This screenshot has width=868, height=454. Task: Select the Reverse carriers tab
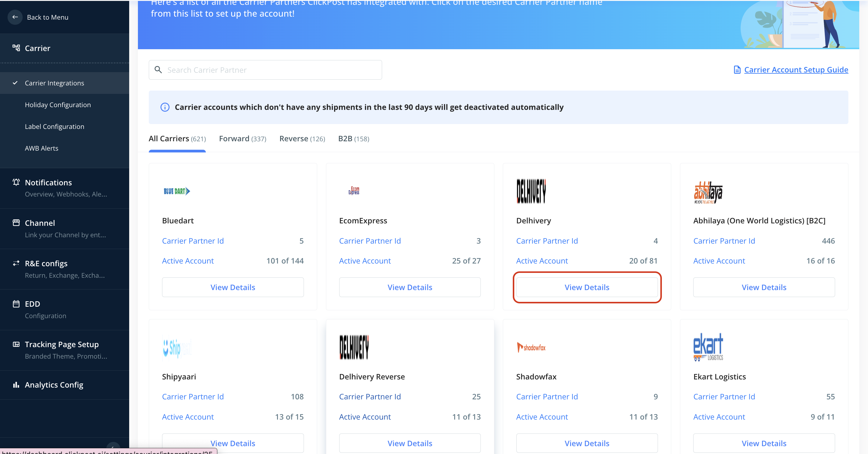click(302, 139)
